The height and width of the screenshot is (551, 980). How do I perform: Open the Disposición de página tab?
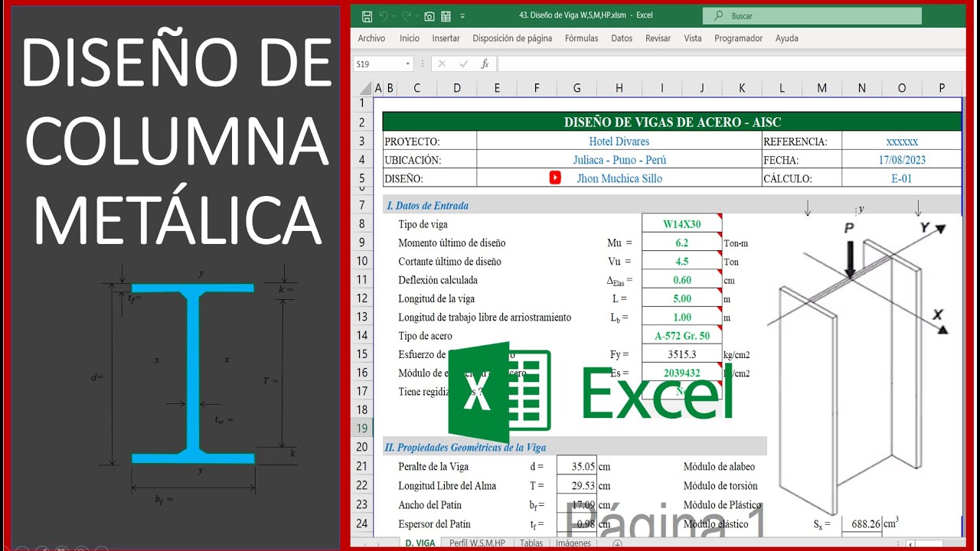(x=512, y=38)
